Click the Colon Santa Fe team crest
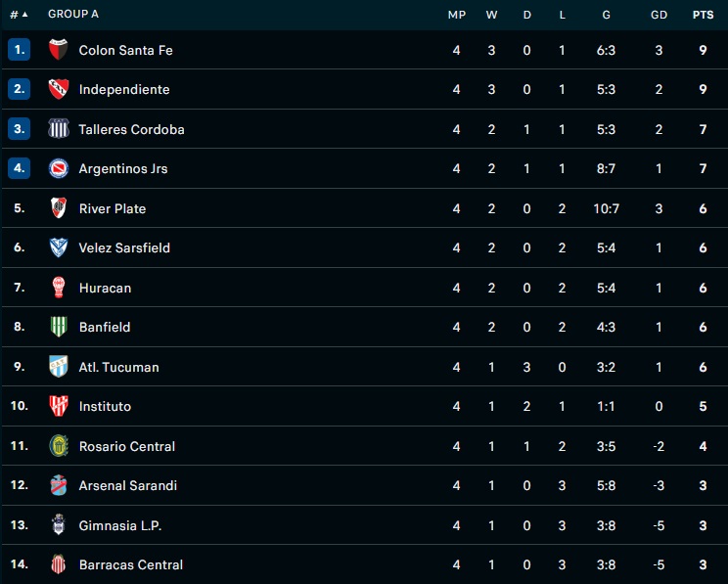 (59, 50)
